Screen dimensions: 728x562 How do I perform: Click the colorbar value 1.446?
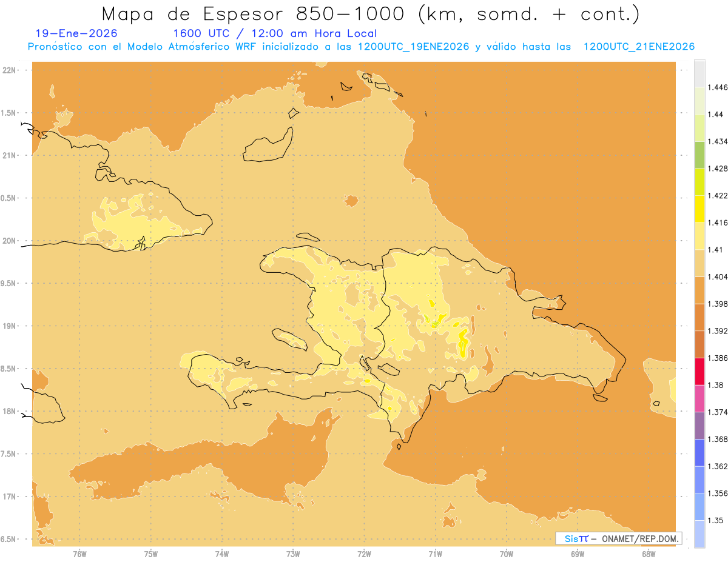pyautogui.click(x=718, y=87)
